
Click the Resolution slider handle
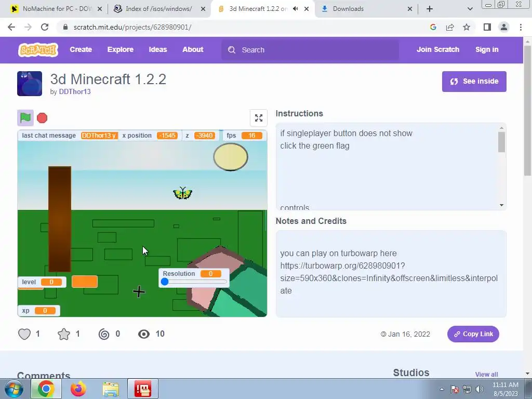pos(165,282)
